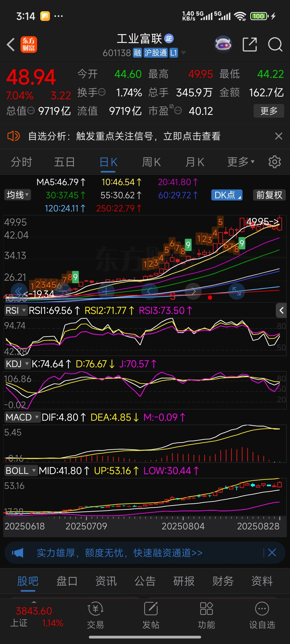Open the 研报 research reports tab

(184, 581)
